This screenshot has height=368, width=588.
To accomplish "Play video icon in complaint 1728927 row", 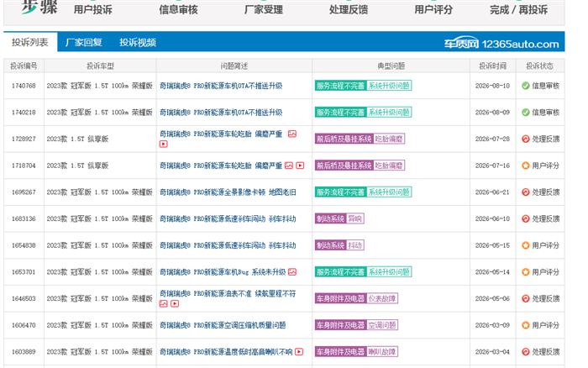I will pos(164,144).
